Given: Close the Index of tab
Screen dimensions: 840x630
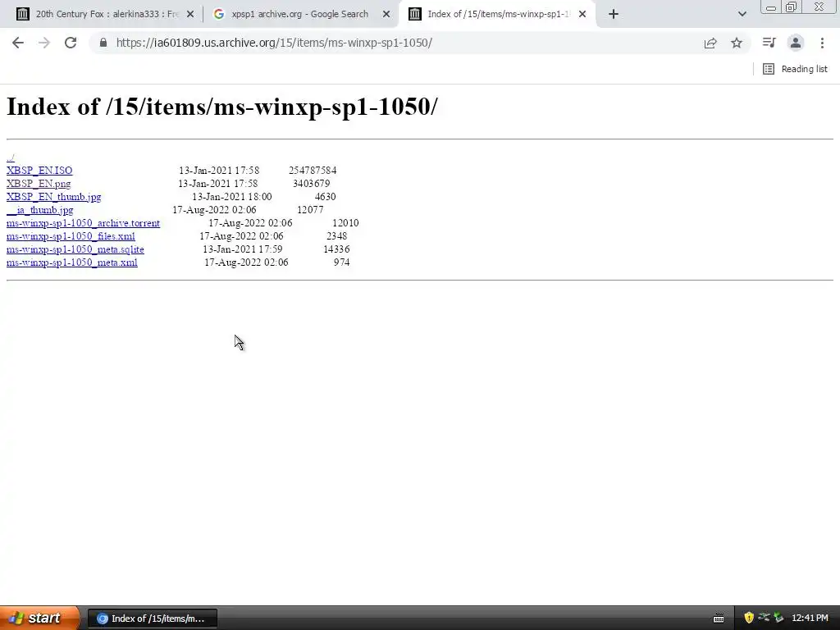Looking at the screenshot, I should click(582, 15).
